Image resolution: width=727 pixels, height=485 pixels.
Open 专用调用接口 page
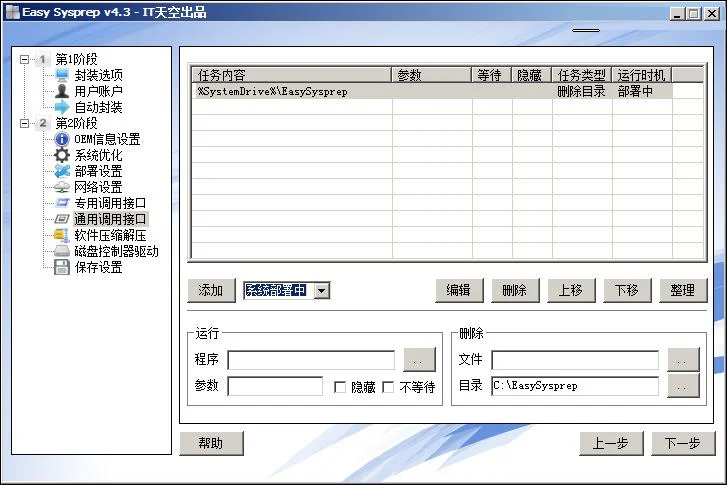(110, 203)
